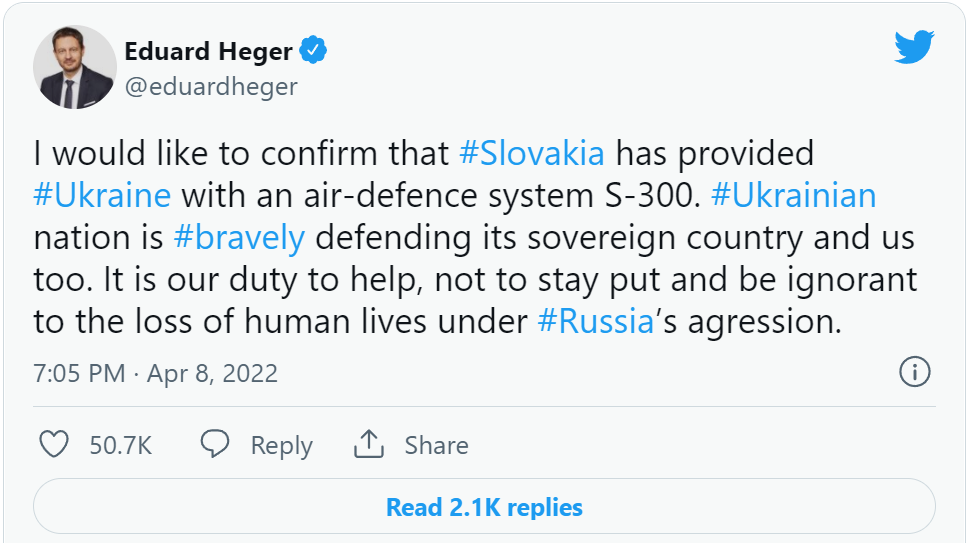Open the tweet info circle icon
This screenshot has height=543, width=971.
click(x=914, y=373)
